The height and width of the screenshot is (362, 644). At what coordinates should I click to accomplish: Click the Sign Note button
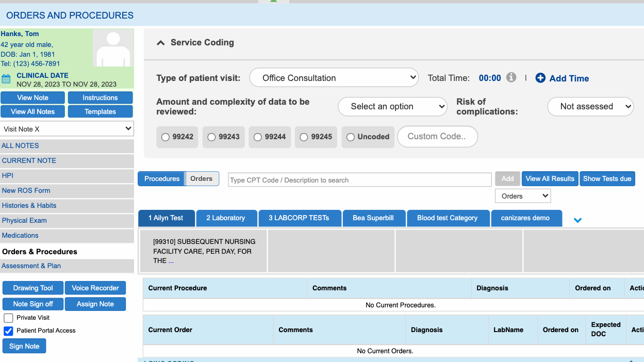(24, 346)
